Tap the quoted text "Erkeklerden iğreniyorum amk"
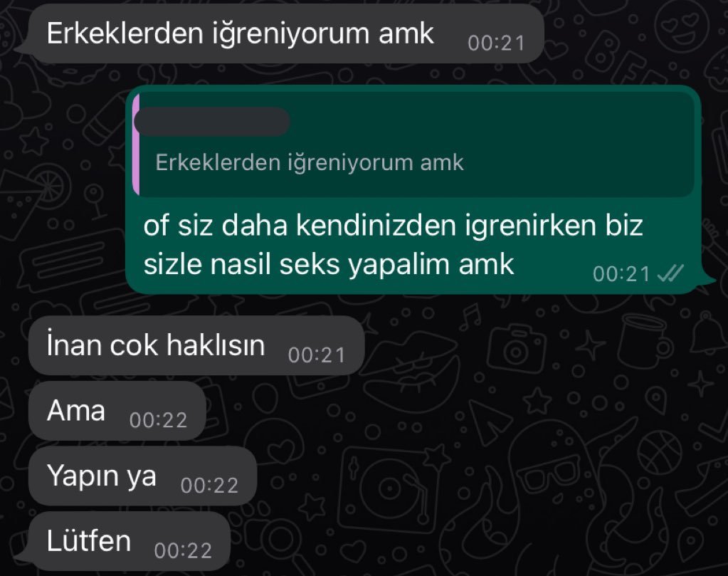This screenshot has width=728, height=576. click(x=310, y=162)
